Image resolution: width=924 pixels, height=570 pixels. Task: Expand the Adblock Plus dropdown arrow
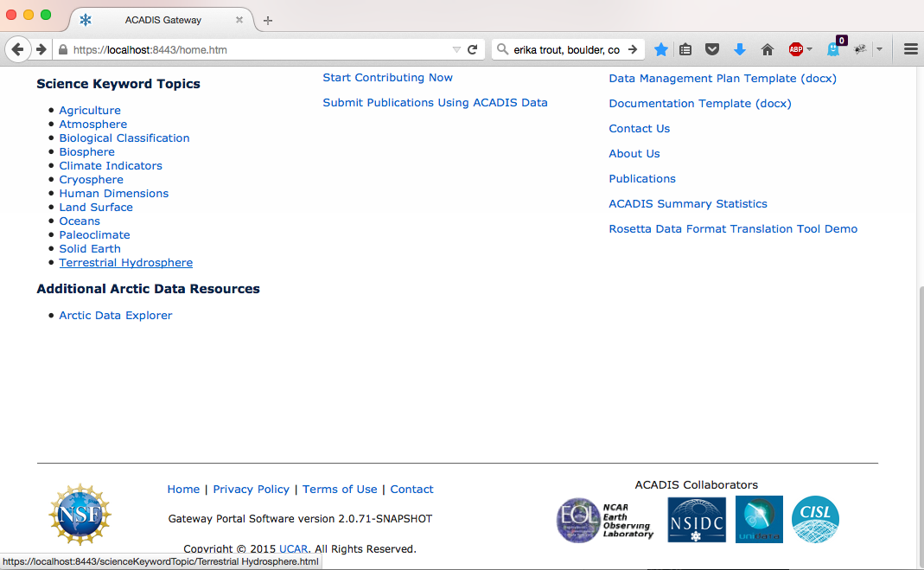810,50
